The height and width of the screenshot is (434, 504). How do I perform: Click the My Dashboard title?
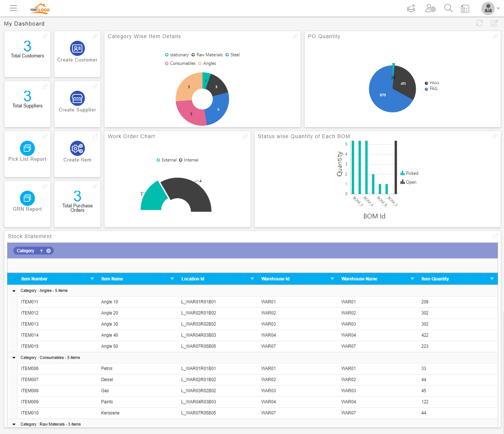24,23
